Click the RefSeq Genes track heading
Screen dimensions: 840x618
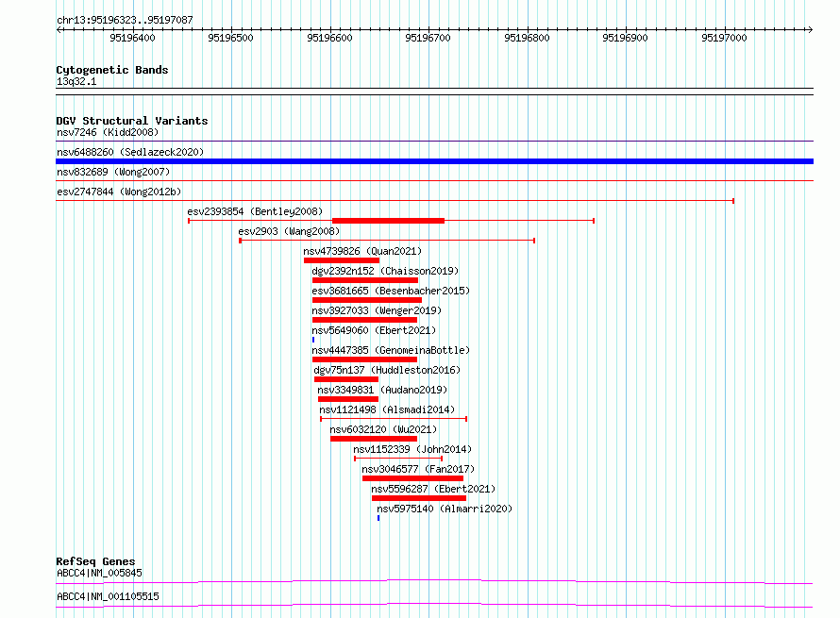(95, 561)
